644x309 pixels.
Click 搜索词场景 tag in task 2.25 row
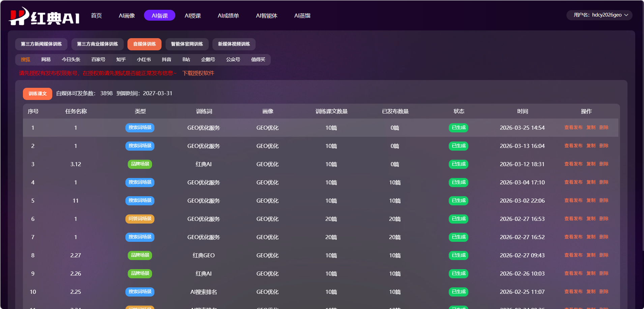(x=140, y=292)
